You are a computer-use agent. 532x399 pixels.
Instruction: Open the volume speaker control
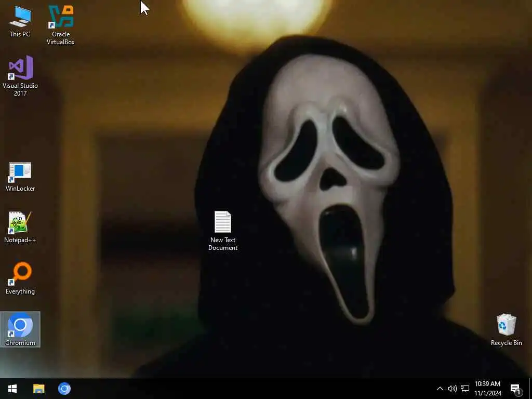452,389
